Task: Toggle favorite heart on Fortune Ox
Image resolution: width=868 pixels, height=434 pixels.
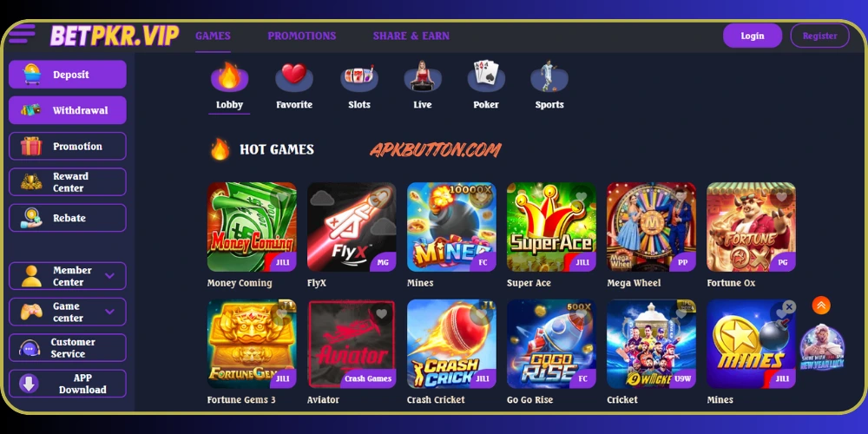Action: tap(781, 196)
